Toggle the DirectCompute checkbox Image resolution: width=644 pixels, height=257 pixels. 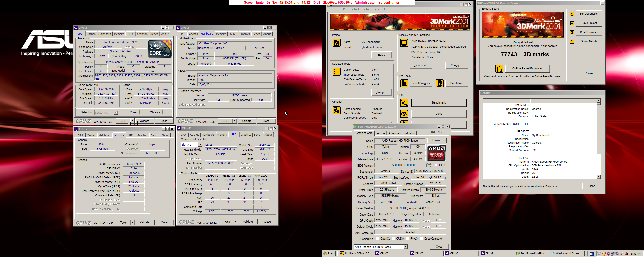[421, 239]
